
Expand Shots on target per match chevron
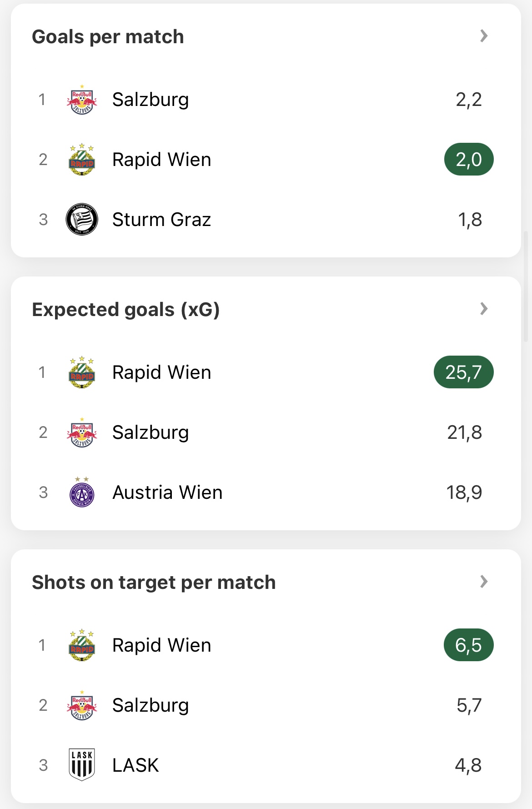(x=484, y=582)
